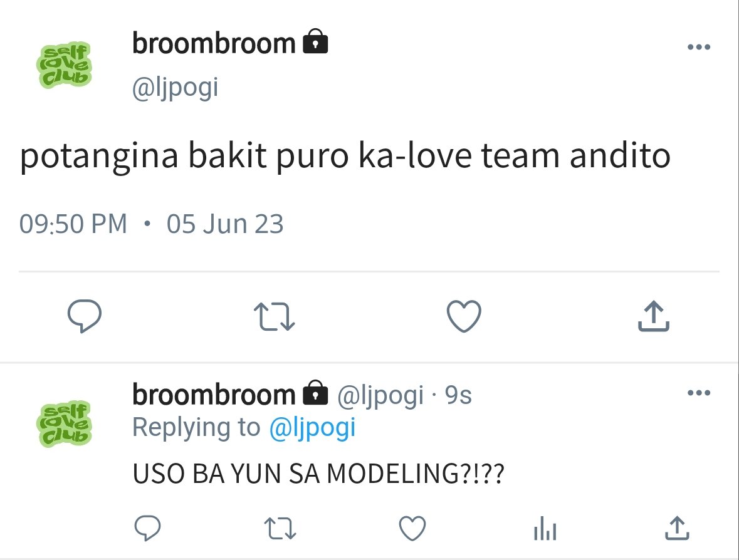Image resolution: width=739 pixels, height=560 pixels.
Task: Open Self Love Club avatar on reply
Action: pos(64,424)
